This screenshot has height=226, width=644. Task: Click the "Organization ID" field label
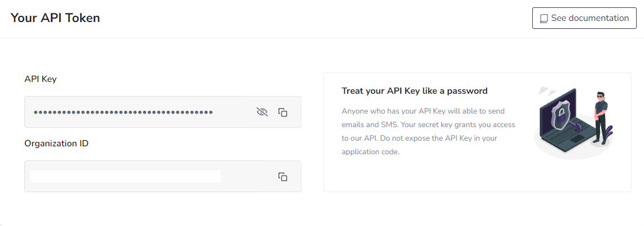tap(56, 144)
